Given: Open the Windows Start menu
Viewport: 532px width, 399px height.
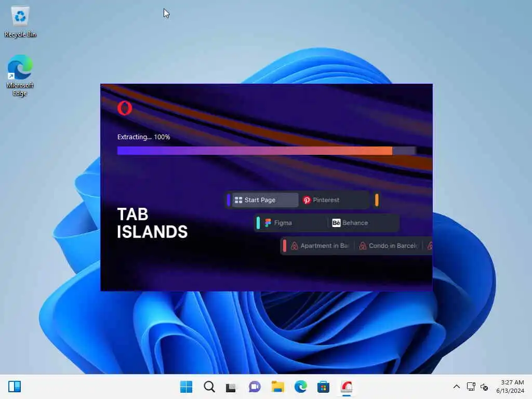Looking at the screenshot, I should (186, 387).
